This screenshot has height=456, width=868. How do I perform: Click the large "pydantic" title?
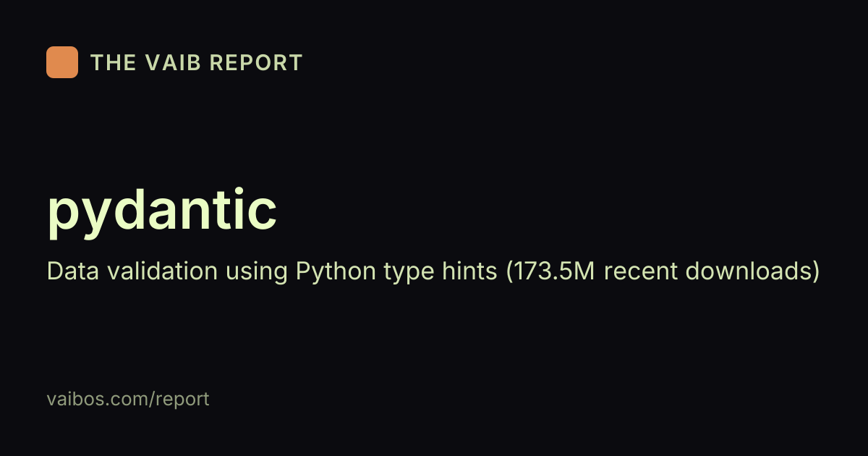coord(162,213)
